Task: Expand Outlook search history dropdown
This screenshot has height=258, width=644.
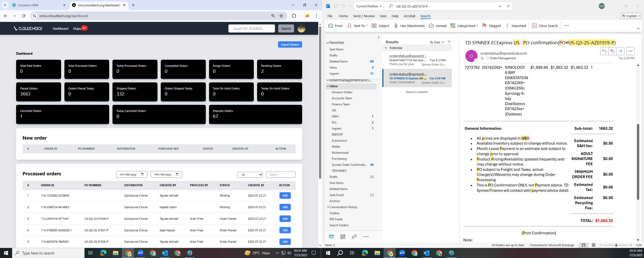Action: [500, 6]
